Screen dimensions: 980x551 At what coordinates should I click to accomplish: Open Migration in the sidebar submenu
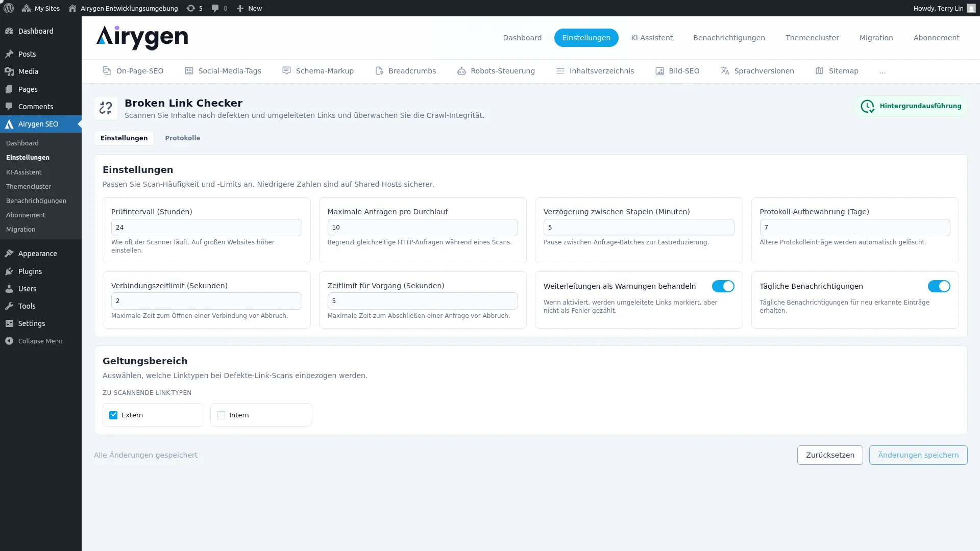pyautogui.click(x=21, y=230)
